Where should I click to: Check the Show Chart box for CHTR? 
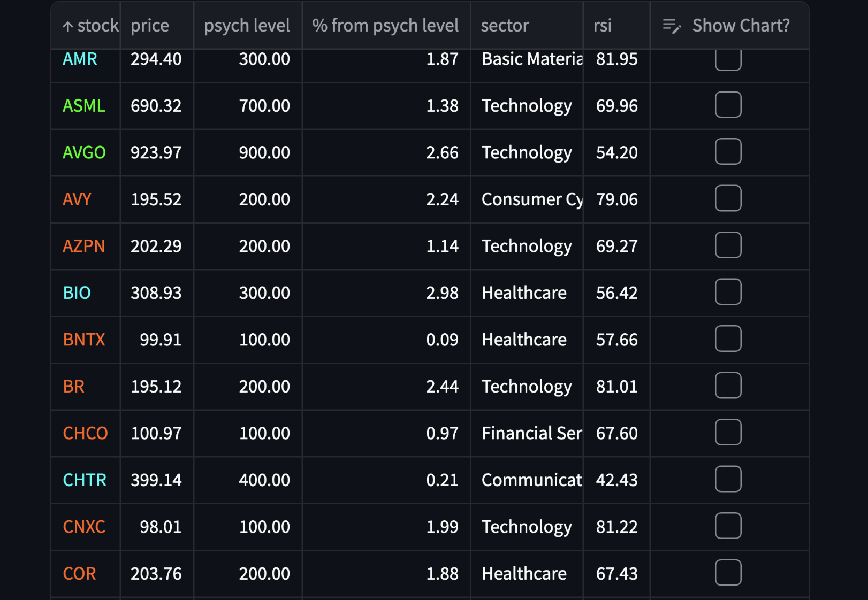[x=728, y=479]
